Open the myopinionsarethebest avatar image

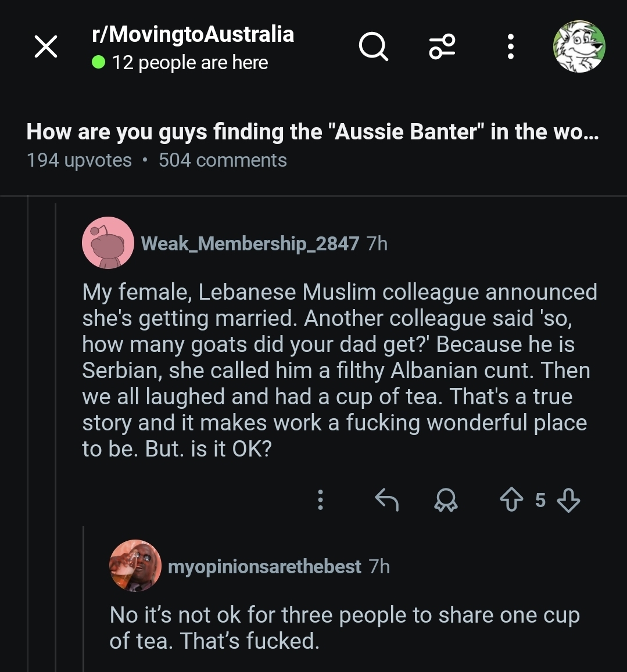coord(135,565)
